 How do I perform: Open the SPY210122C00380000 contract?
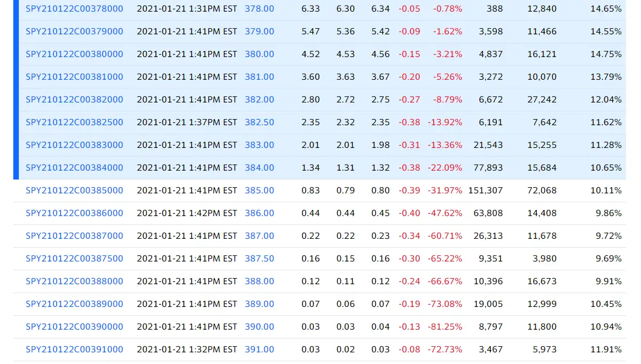click(74, 54)
